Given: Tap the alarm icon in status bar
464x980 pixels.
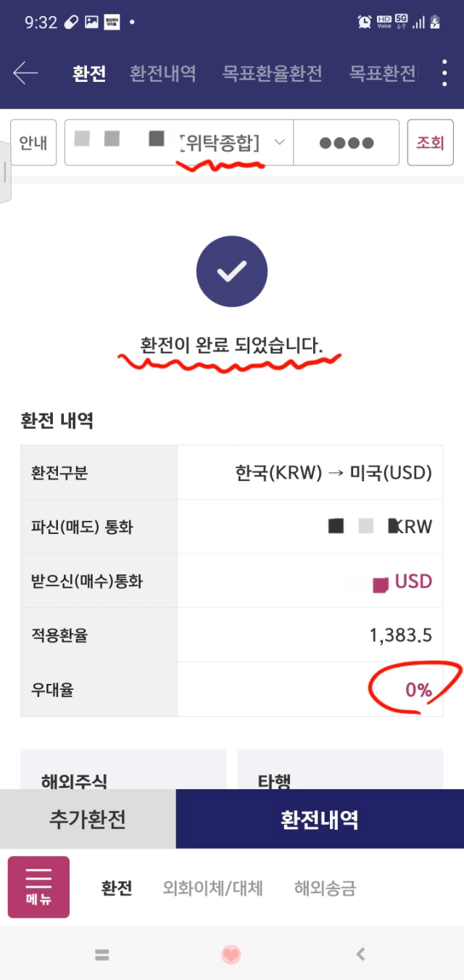Looking at the screenshot, I should click(365, 22).
